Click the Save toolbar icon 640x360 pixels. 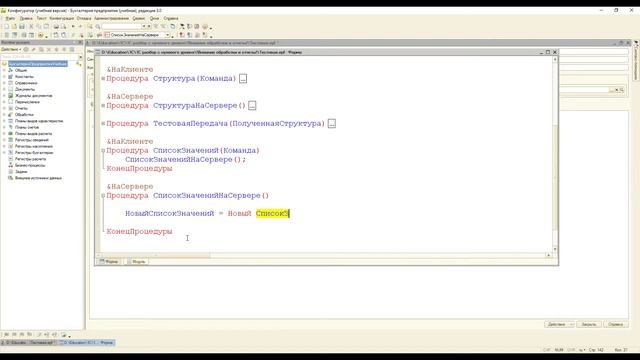coord(22,27)
